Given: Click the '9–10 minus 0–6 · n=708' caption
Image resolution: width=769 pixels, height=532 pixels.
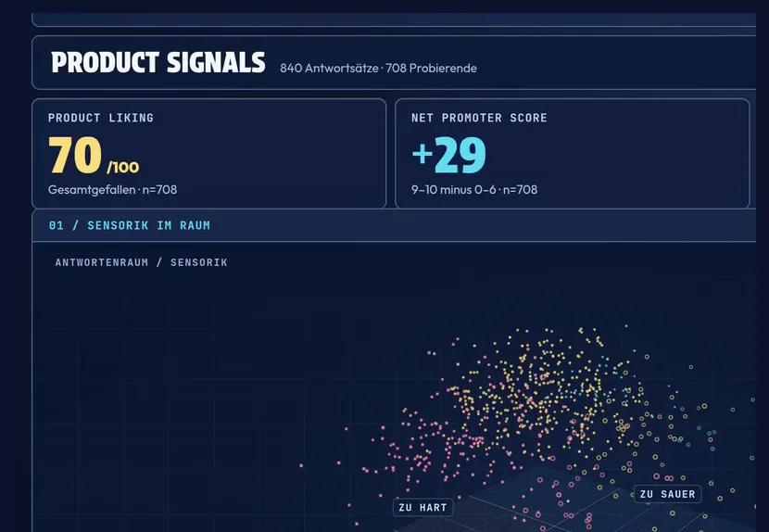Looking at the screenshot, I should 474,189.
